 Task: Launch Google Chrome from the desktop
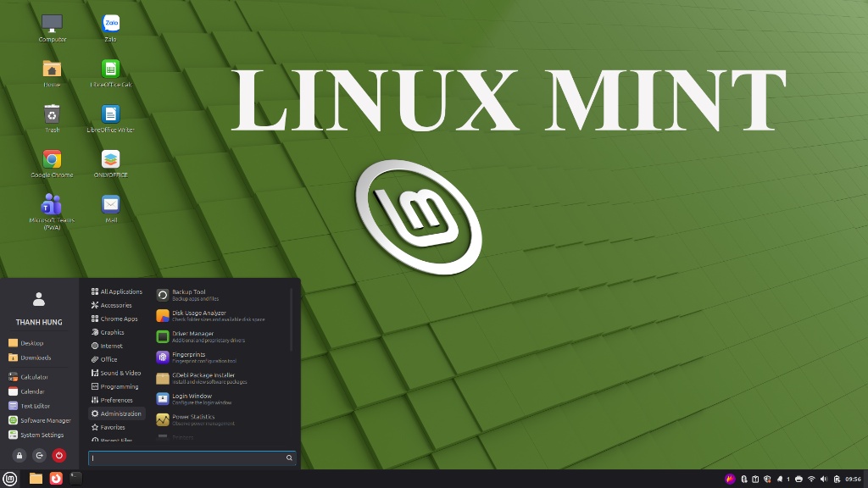point(52,164)
